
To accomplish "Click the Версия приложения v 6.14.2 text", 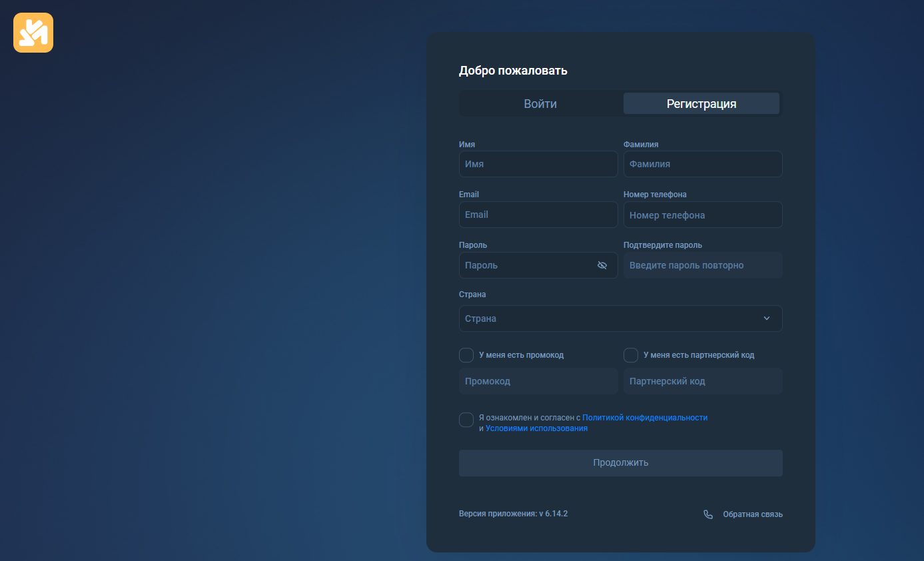I will pyautogui.click(x=513, y=514).
